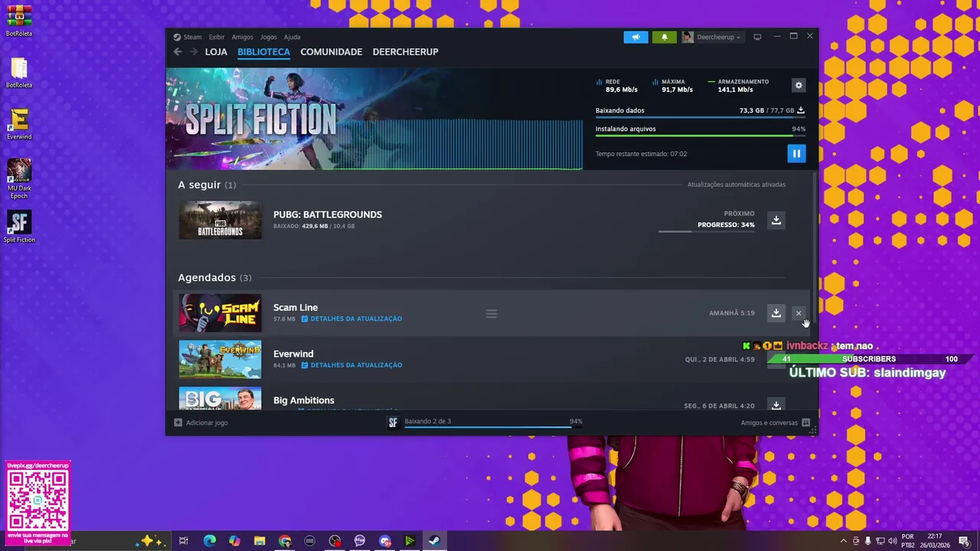Click the Baixando dados progress bar
Viewport: 980px width, 551px height.
coord(700,118)
